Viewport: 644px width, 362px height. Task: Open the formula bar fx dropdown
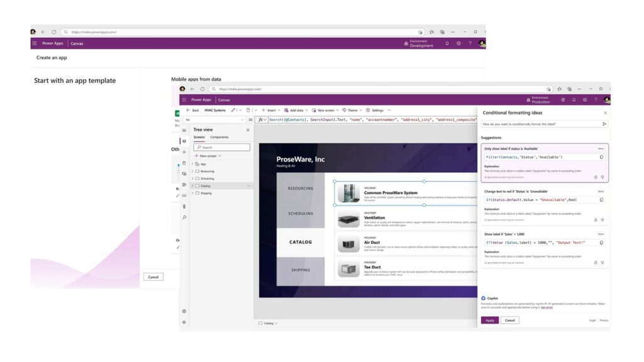(x=265, y=119)
